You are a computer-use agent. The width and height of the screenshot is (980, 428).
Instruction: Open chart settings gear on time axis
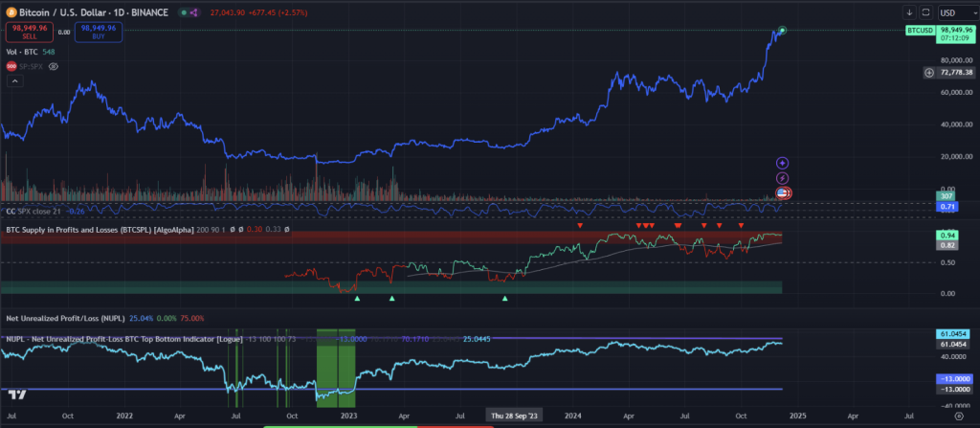pos(958,417)
